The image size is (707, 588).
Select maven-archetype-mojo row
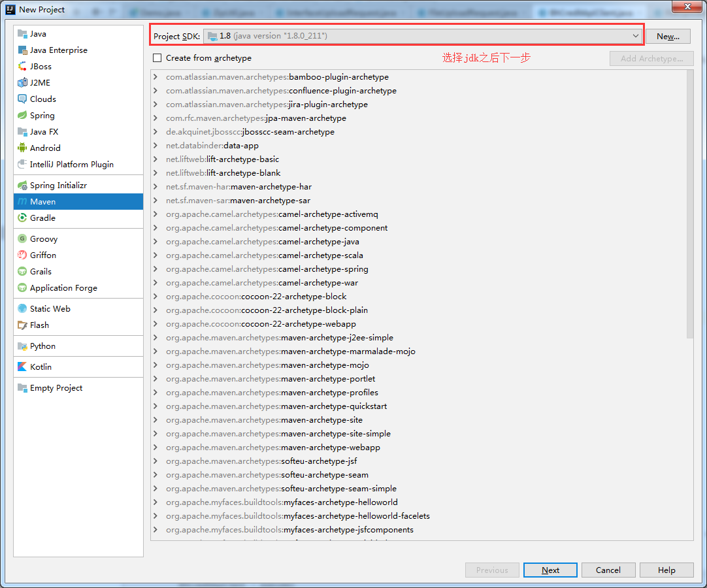pos(419,365)
